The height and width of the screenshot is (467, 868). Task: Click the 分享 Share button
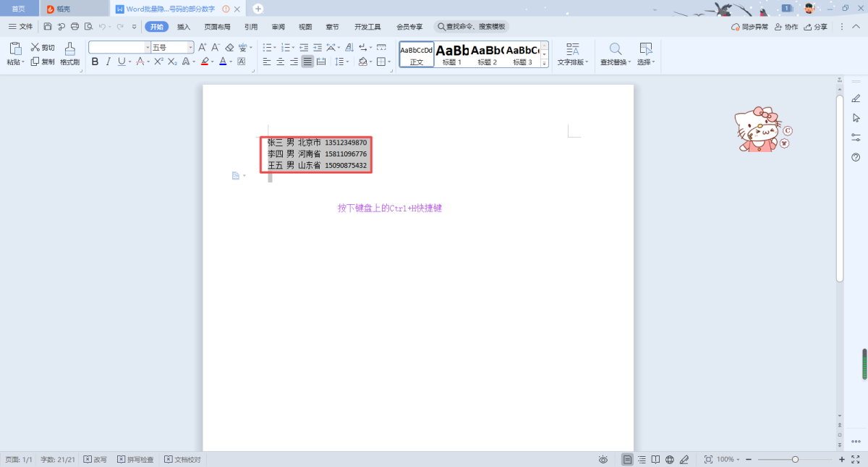point(815,27)
